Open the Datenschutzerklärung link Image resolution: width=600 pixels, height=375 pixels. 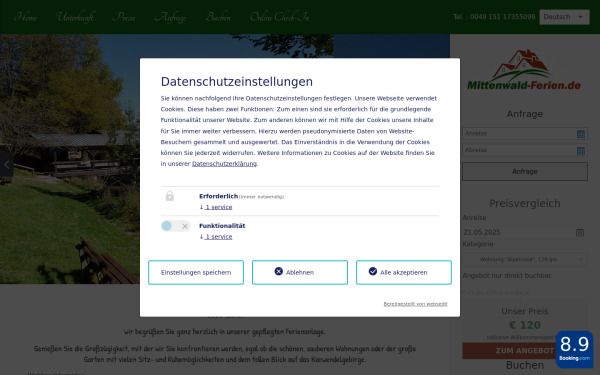coord(224,163)
